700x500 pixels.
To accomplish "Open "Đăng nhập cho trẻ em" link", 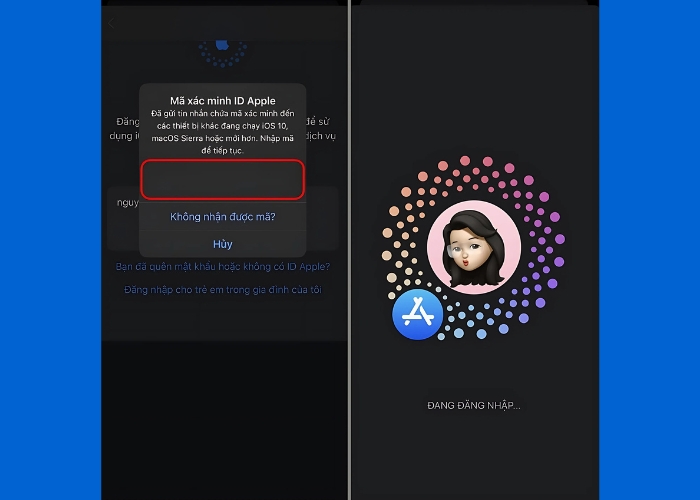I will point(223,290).
